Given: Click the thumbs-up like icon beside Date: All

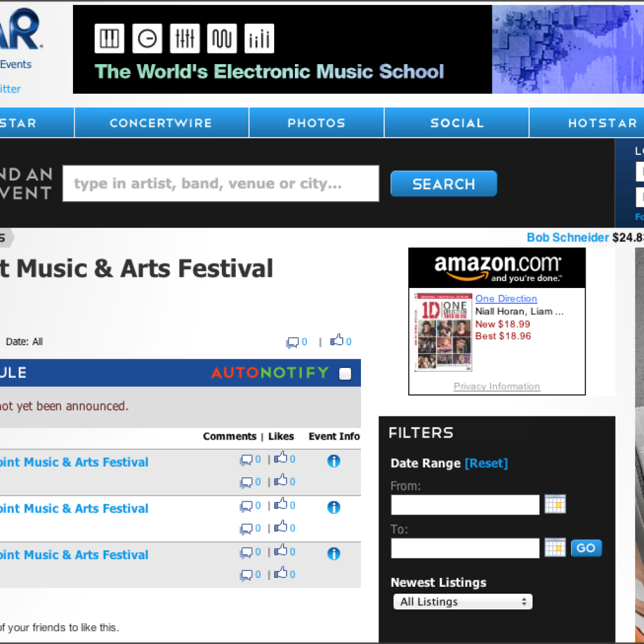Looking at the screenshot, I should (x=338, y=341).
